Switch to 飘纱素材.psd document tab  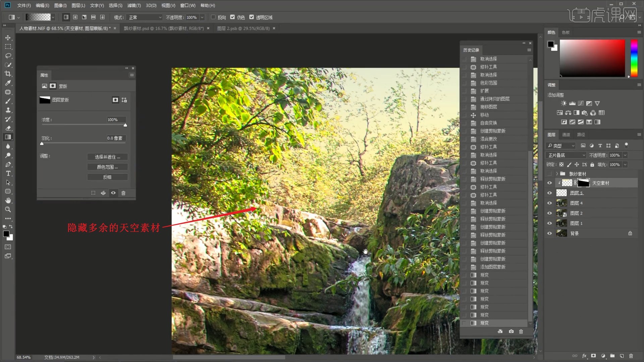164,28
